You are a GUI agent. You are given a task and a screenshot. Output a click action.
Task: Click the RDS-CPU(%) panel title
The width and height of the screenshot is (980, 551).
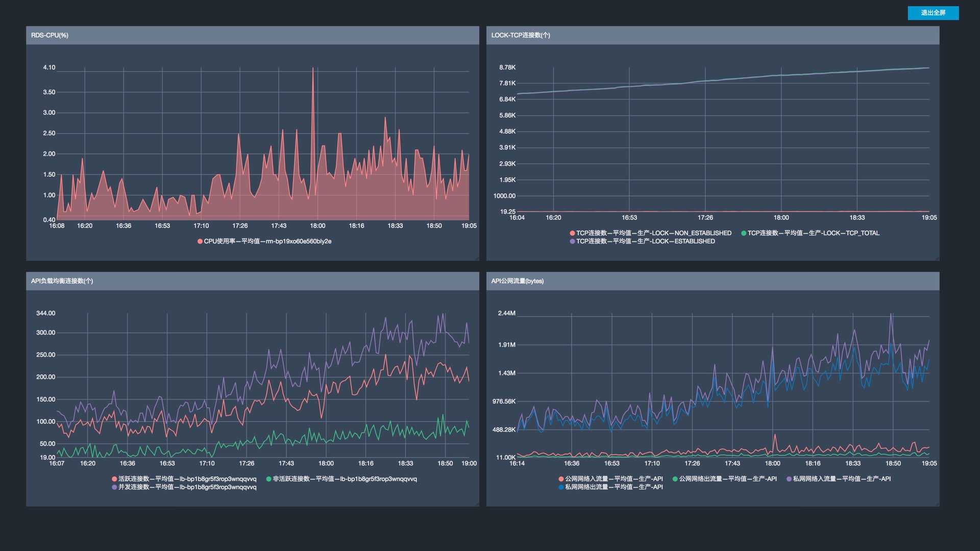coord(50,35)
